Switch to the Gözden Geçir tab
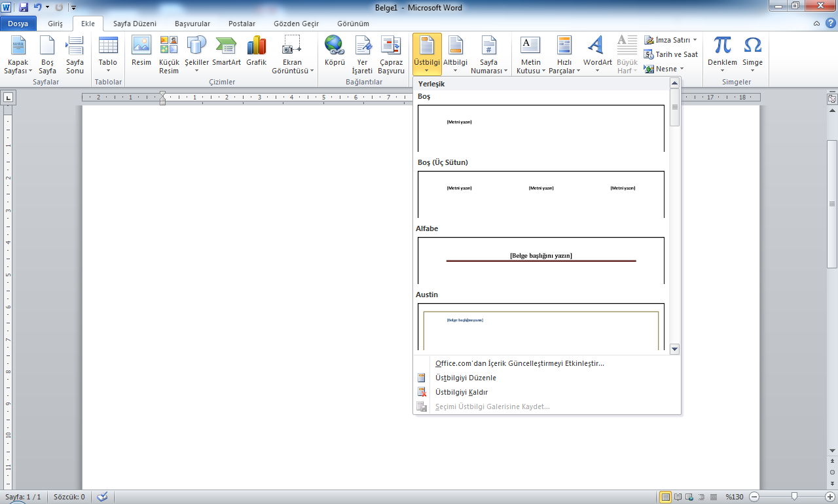 [297, 24]
